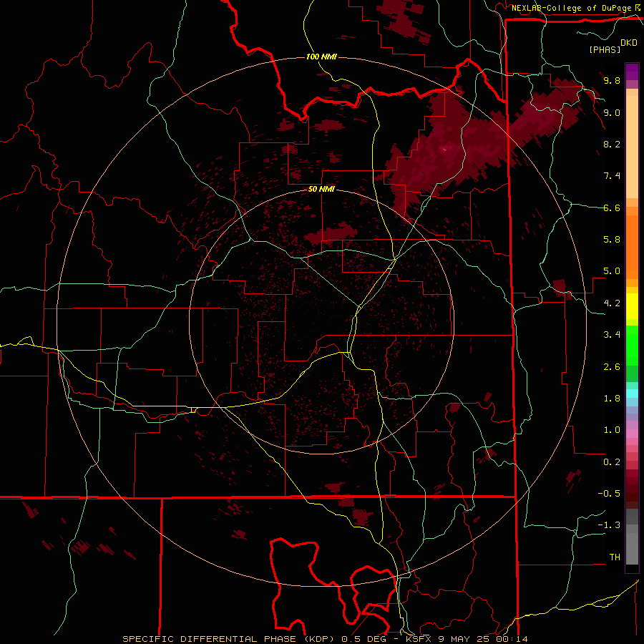This screenshot has width=644, height=644.
Task: Select the 9.0 value on the color scale
Action: [x=612, y=112]
